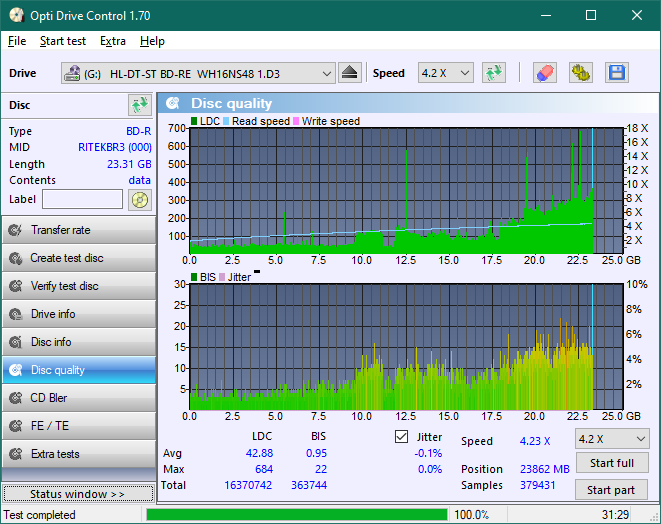
Task: Click the eraser icon in the toolbar
Action: pos(545,73)
